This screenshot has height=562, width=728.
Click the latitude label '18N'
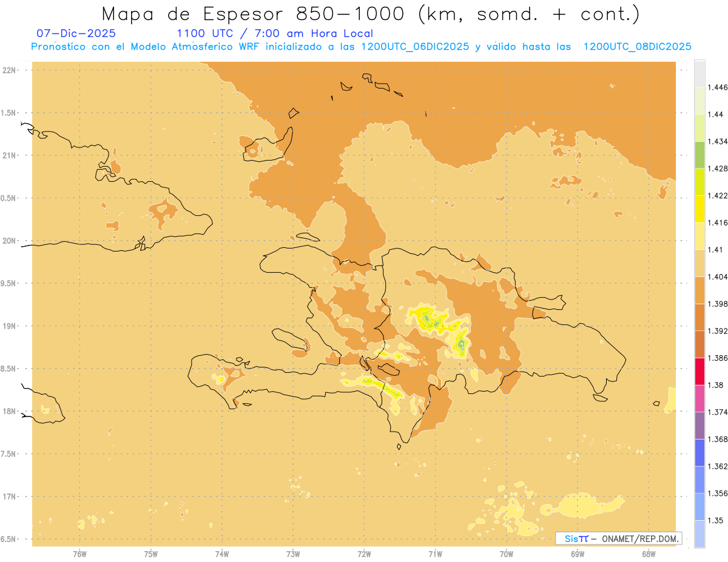pyautogui.click(x=9, y=411)
